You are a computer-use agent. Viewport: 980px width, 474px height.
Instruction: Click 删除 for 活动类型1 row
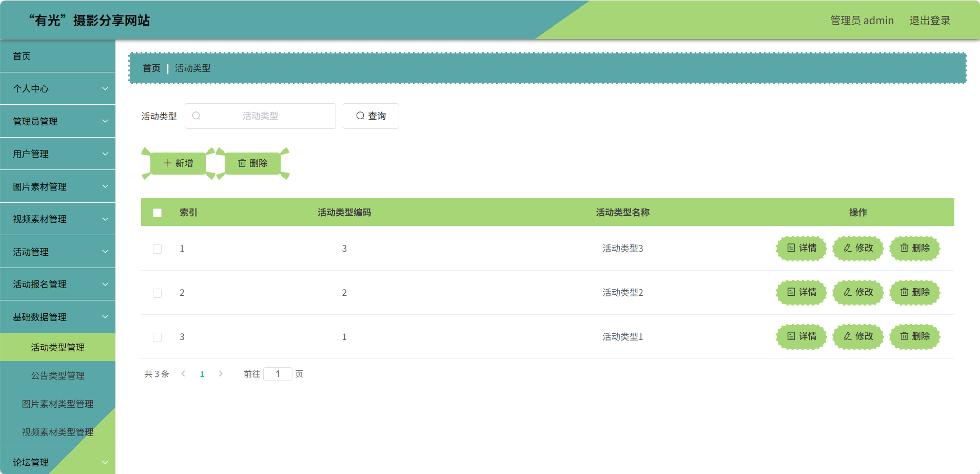(915, 336)
